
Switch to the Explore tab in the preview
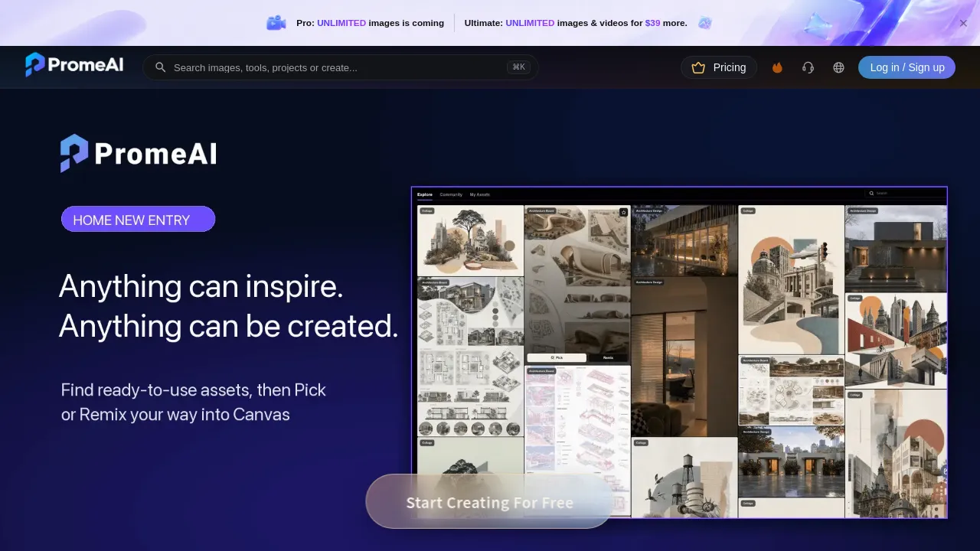(x=425, y=194)
